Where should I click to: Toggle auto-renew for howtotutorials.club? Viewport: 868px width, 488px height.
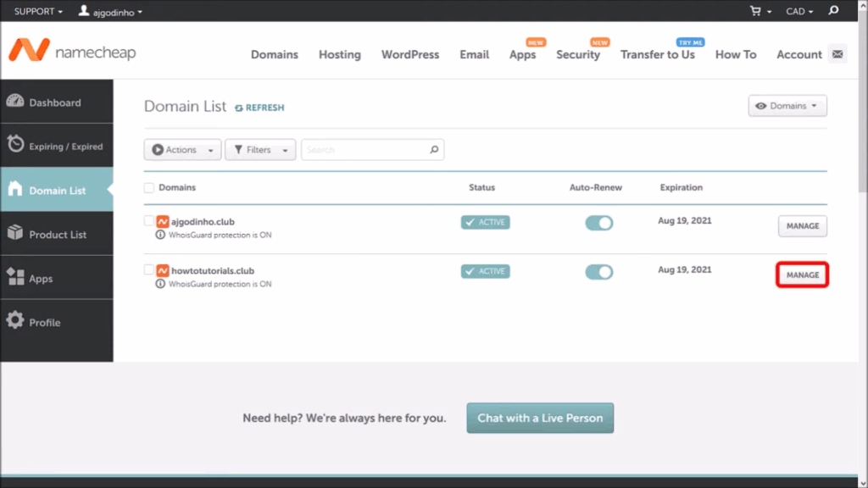599,272
